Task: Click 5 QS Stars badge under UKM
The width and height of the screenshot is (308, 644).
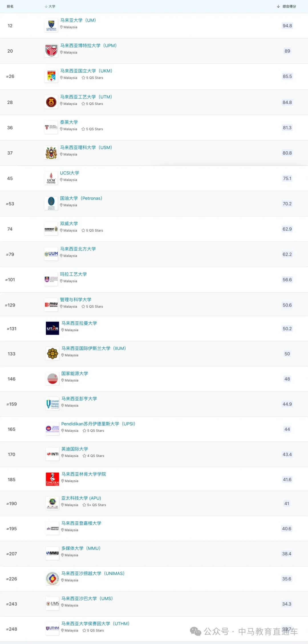Action: pyautogui.click(x=92, y=78)
